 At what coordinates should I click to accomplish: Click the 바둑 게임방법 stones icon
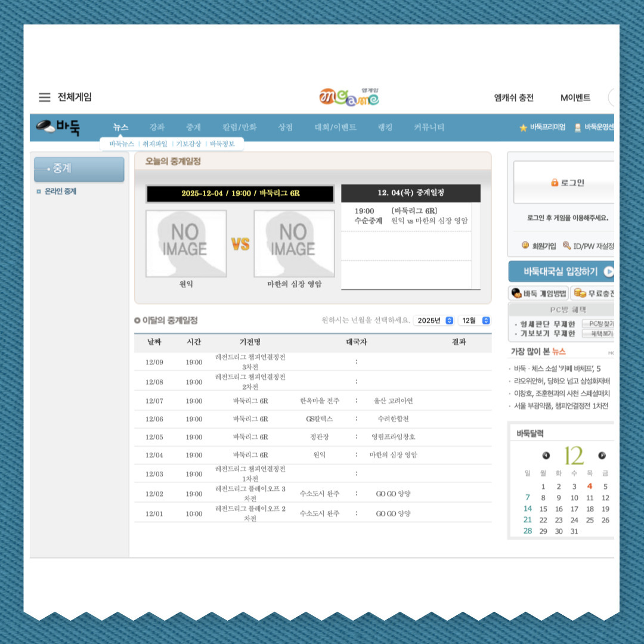[516, 293]
